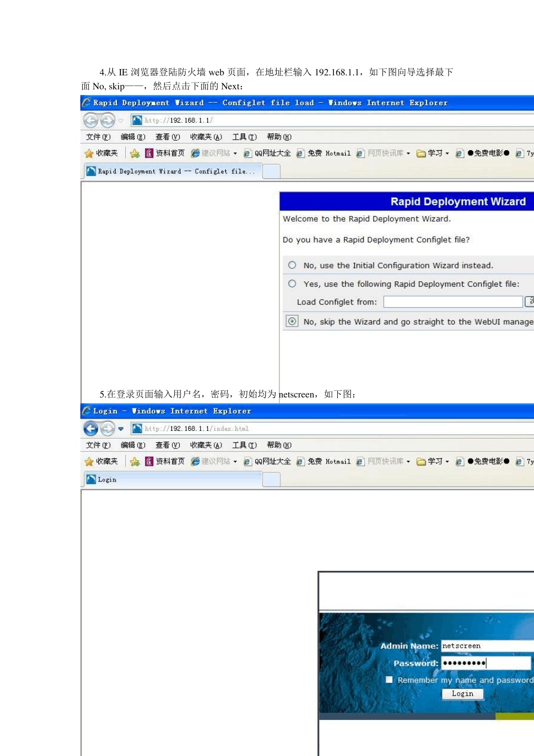
Task: Click add-to-favorites star icon in Login window
Action: 135,461
